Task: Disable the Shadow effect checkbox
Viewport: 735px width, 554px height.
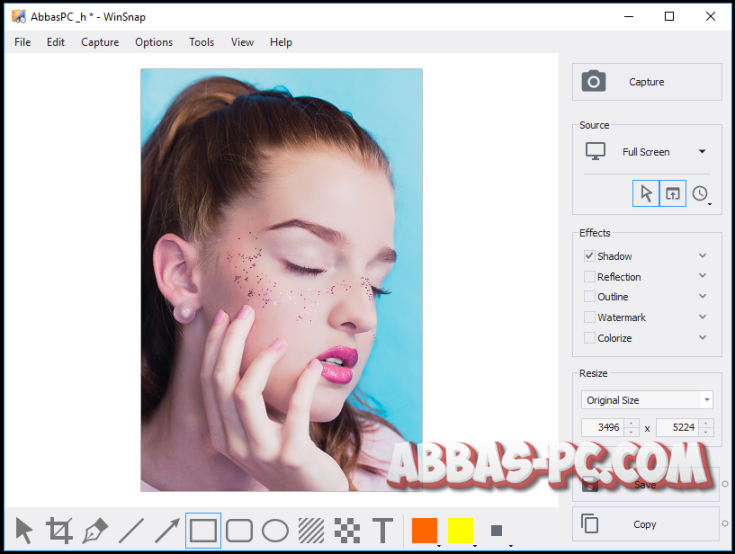Action: (x=590, y=256)
